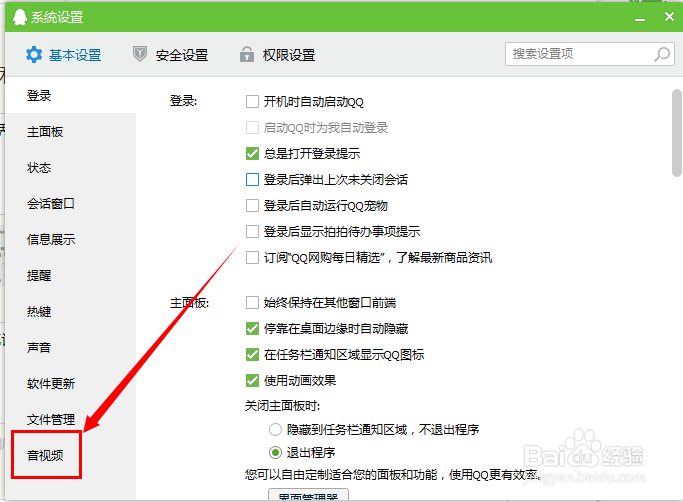683x502 pixels.
Task: Click the gear icon for 基本设置
Action: pyautogui.click(x=34, y=55)
